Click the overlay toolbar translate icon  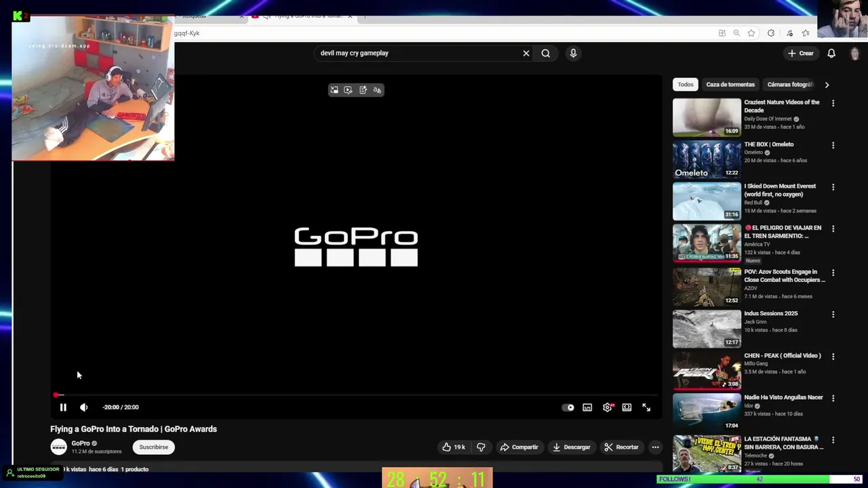(x=377, y=90)
